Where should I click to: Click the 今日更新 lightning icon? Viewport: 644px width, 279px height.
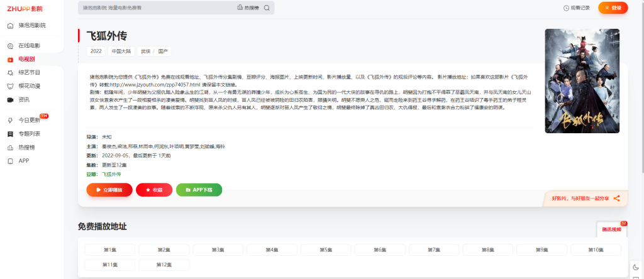(10, 121)
